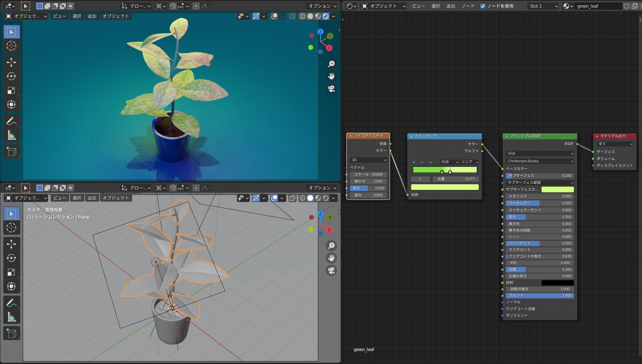The height and width of the screenshot is (364, 642).
Task: Toggle snapping magnet in top viewport header
Action: [173, 6]
